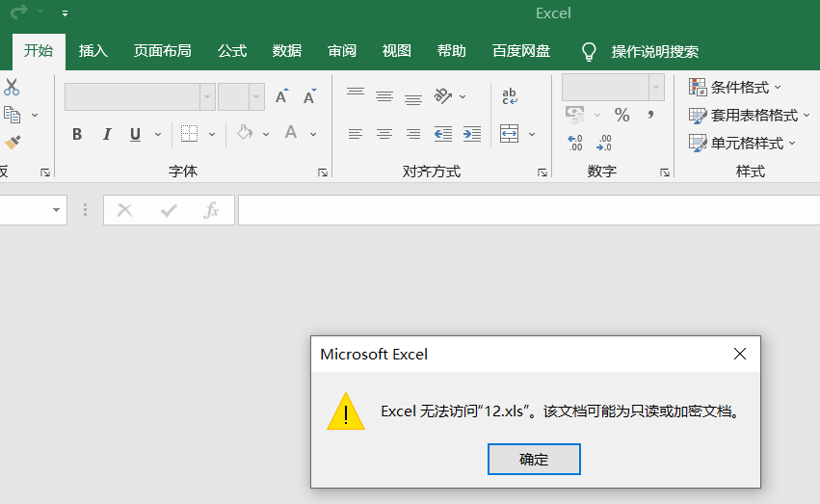The height and width of the screenshot is (504, 820).
Task: Switch to 审阅 tab
Action: (x=342, y=51)
